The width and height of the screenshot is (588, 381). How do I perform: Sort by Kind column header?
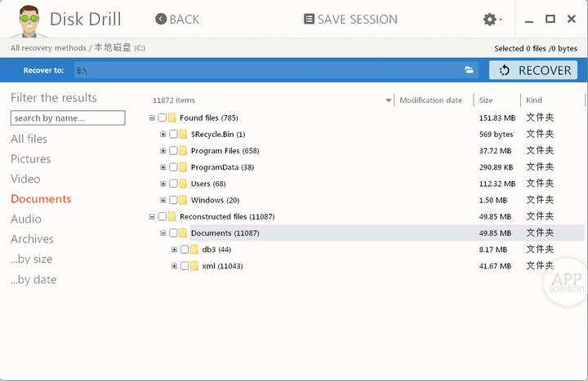click(534, 100)
